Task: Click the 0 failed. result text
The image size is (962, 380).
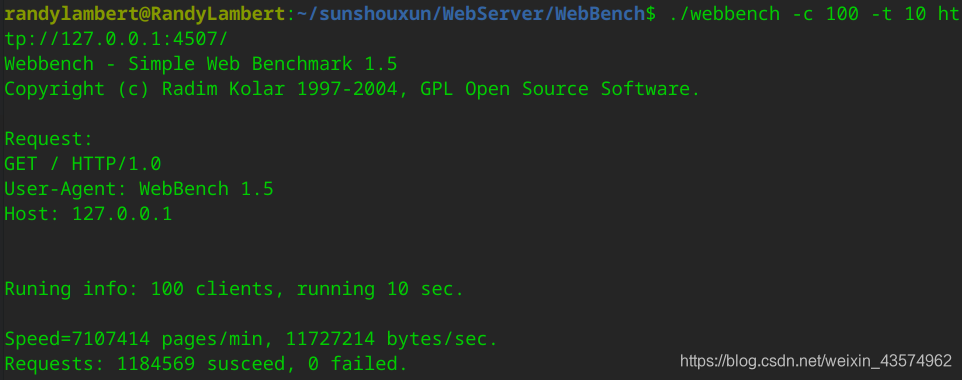Action: click(x=358, y=363)
